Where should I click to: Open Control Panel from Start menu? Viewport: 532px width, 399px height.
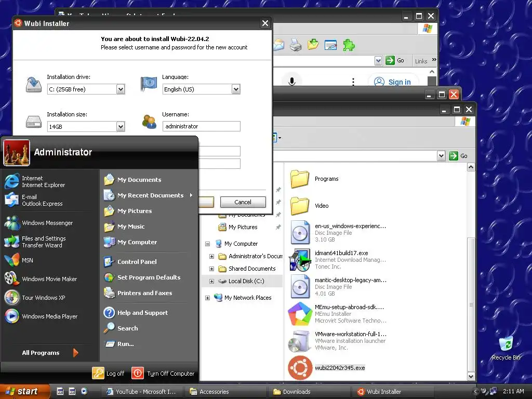click(x=130, y=262)
